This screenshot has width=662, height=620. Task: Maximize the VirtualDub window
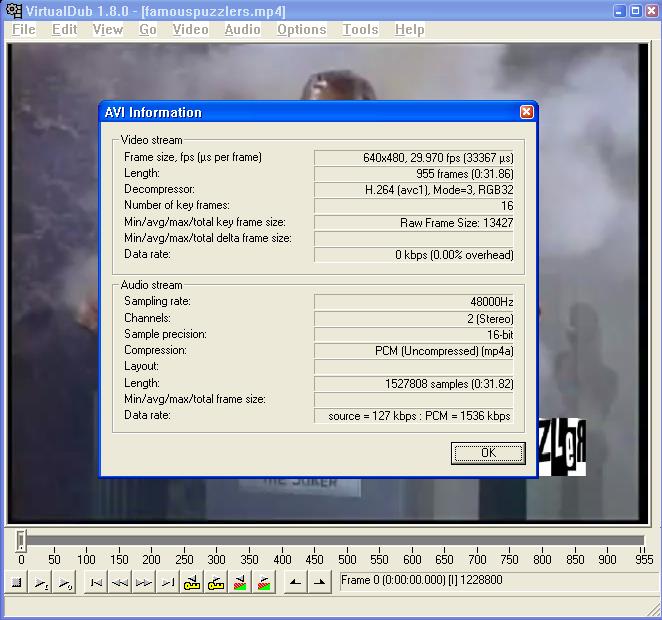[635, 11]
